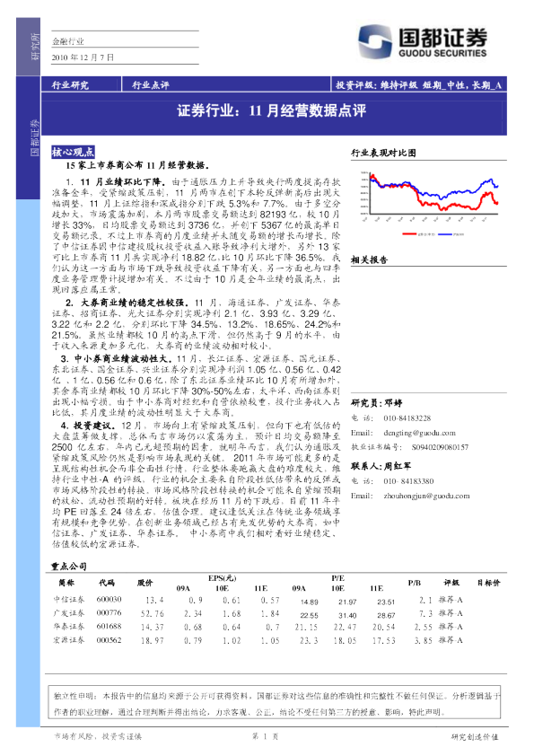Click phone number 010-84183380

[x=408, y=481]
